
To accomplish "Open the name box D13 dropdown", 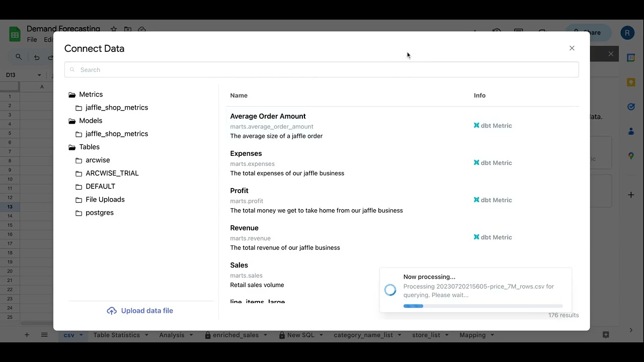I will [x=39, y=75].
